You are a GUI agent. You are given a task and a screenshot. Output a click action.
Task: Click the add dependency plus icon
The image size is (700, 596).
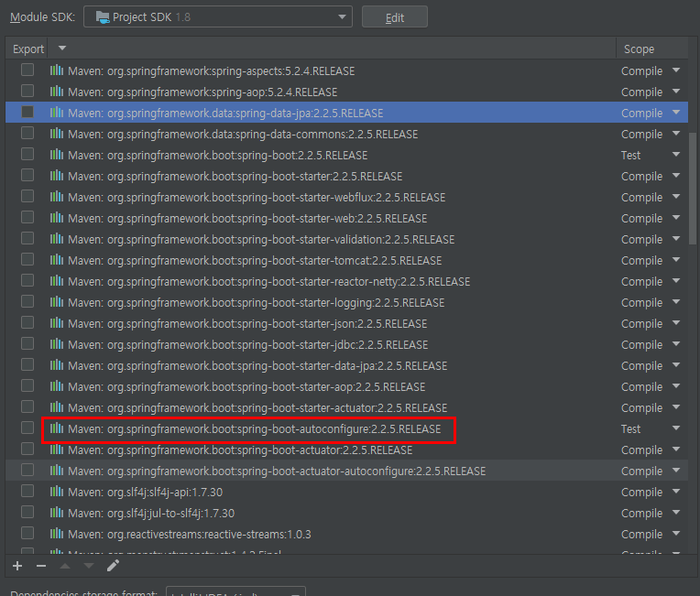pyautogui.click(x=17, y=566)
